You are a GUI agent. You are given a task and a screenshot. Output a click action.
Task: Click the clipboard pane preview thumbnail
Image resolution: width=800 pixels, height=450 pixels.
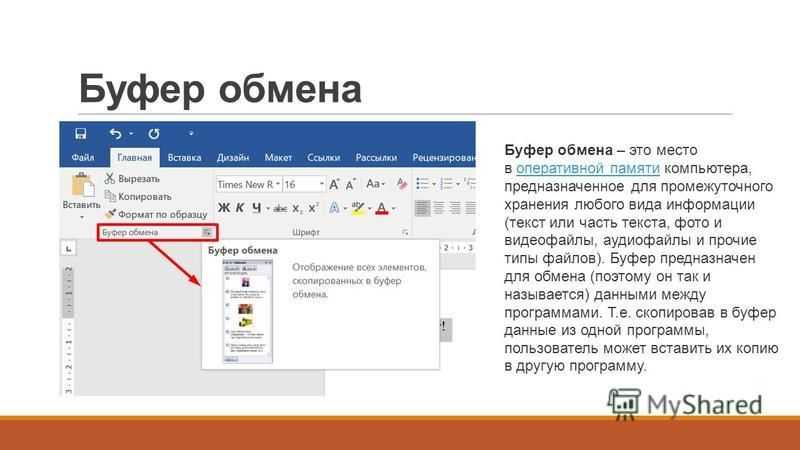247,311
